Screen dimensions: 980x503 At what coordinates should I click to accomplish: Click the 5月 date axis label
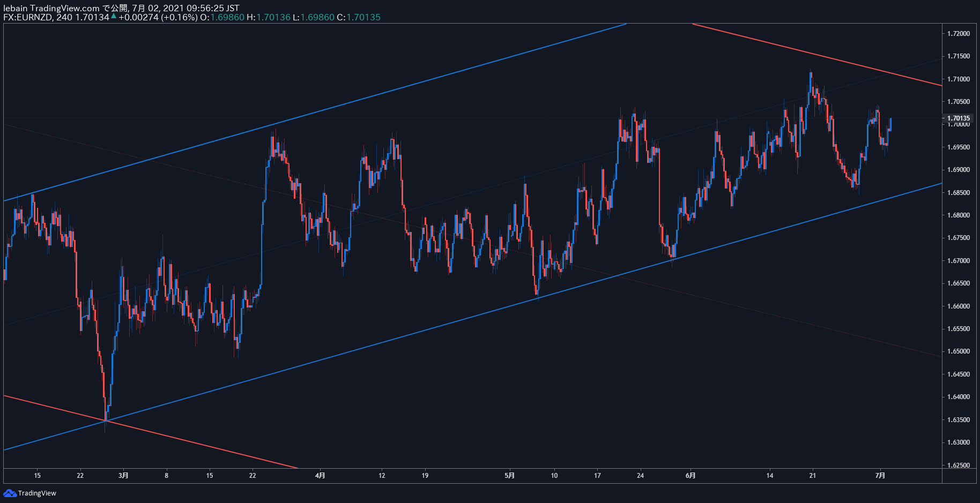(x=510, y=475)
